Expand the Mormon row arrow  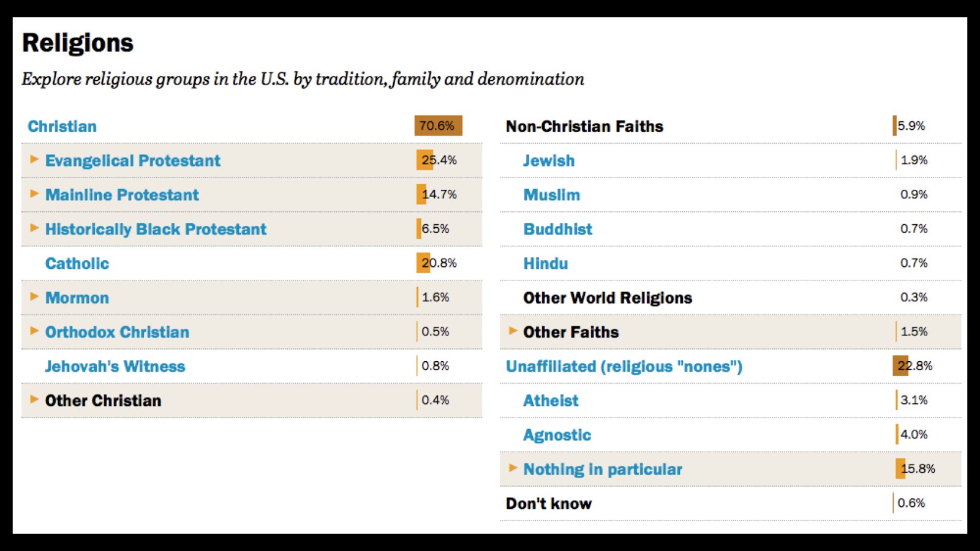click(34, 297)
